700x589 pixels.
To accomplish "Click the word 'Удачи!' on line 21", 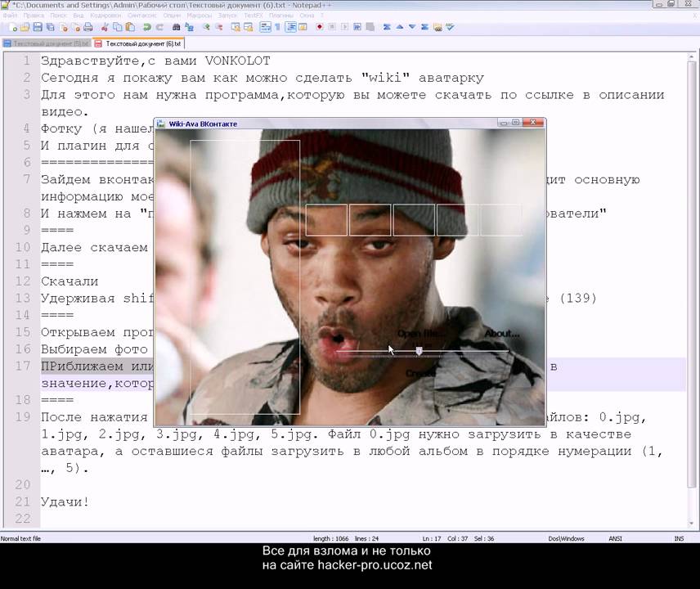I will [65, 502].
